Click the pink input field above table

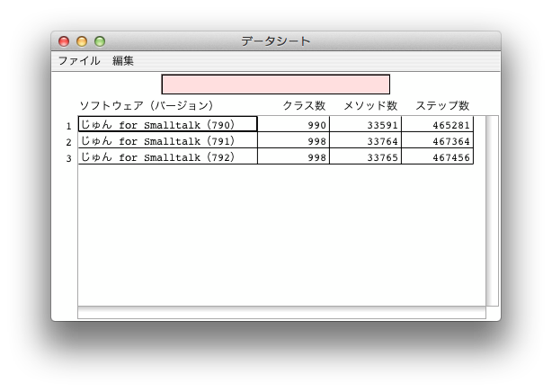coord(276,85)
